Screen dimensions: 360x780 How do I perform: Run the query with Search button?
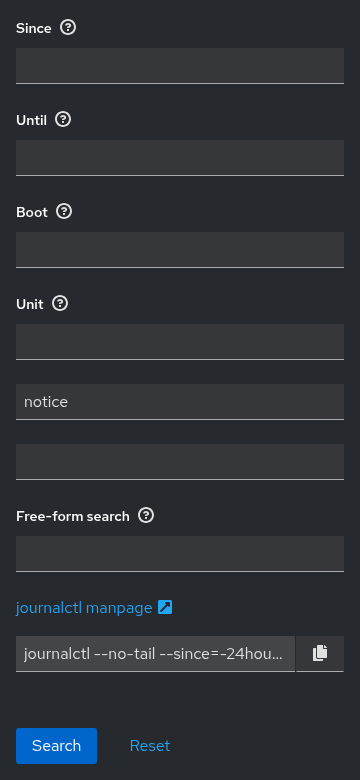click(56, 746)
